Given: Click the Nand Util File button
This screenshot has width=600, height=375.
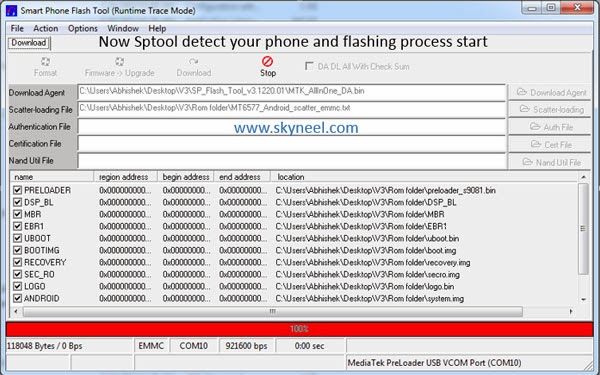Looking at the screenshot, I should 551,162.
